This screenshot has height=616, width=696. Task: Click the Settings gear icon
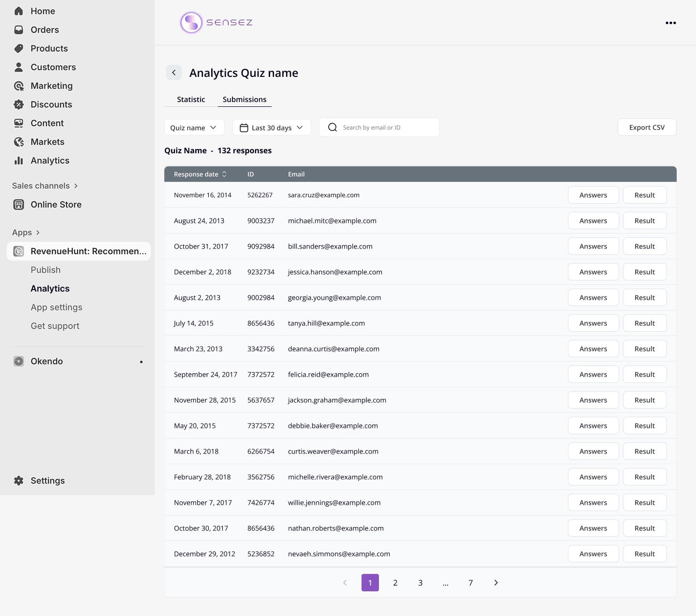pos(19,481)
